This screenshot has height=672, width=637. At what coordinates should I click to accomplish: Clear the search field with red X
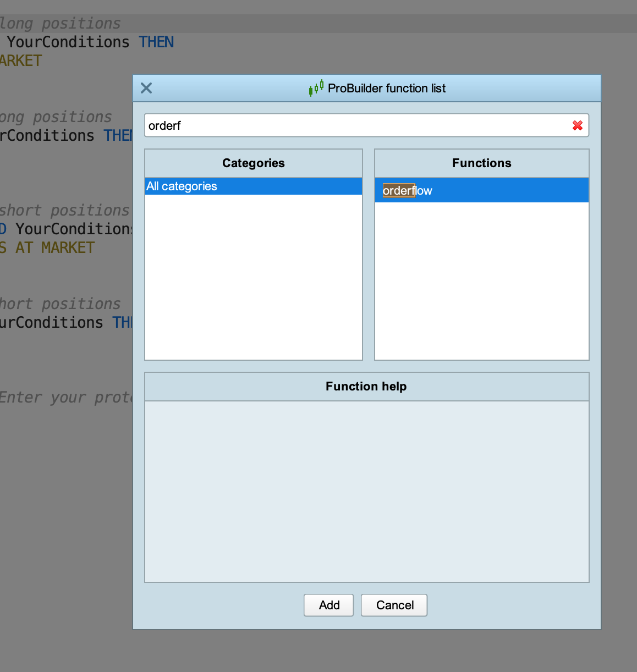(x=578, y=125)
